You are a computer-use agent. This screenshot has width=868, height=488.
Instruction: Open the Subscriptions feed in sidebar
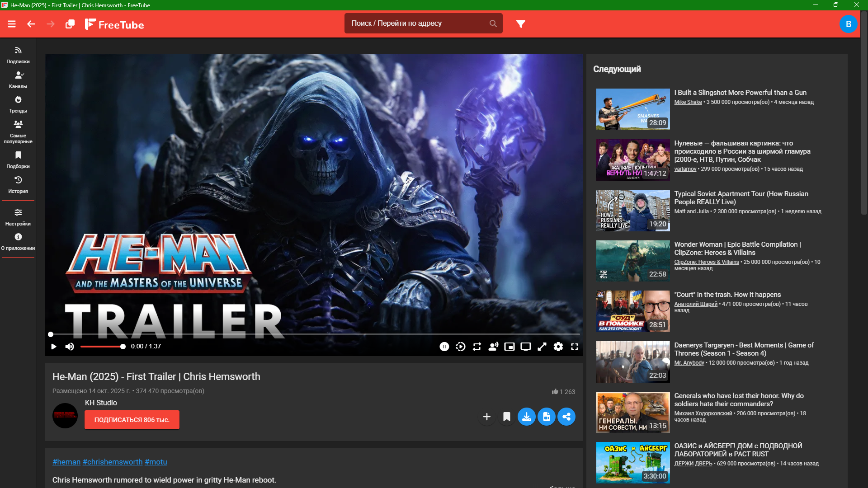coord(18,55)
